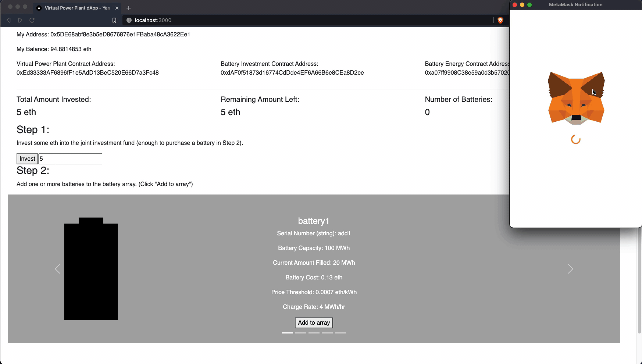Reload the localhost page
Image resolution: width=642 pixels, height=364 pixels.
point(32,20)
